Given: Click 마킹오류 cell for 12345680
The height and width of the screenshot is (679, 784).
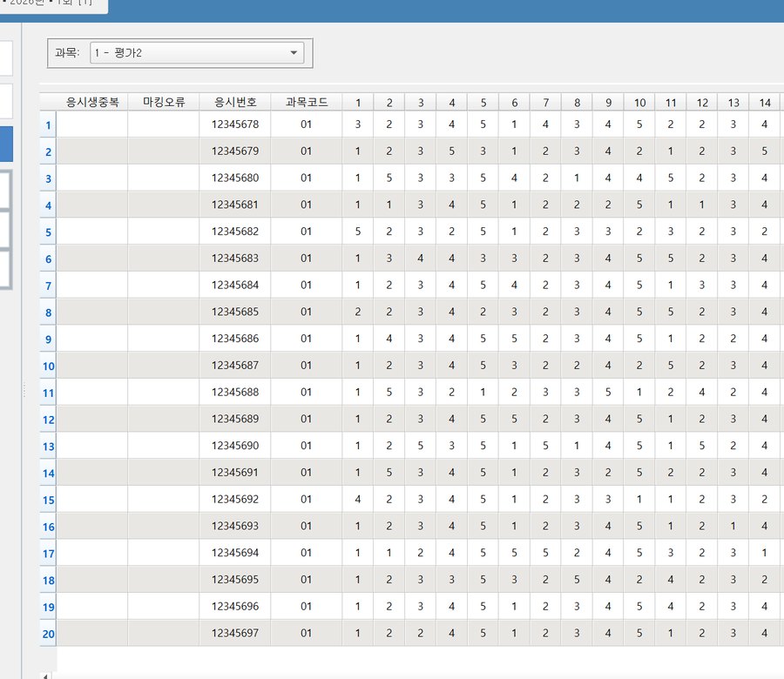Looking at the screenshot, I should (x=164, y=178).
